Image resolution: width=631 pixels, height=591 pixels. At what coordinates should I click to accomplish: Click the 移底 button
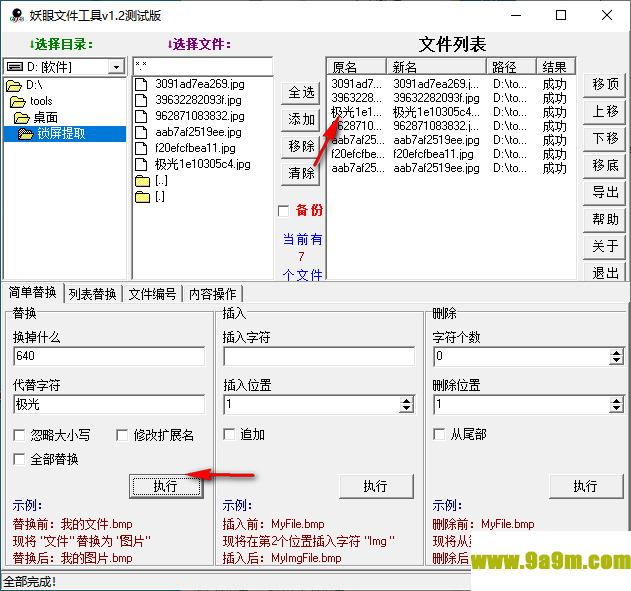coord(604,165)
